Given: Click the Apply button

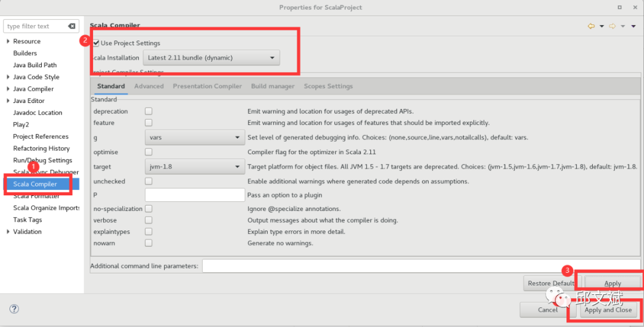Looking at the screenshot, I should click(x=612, y=283).
